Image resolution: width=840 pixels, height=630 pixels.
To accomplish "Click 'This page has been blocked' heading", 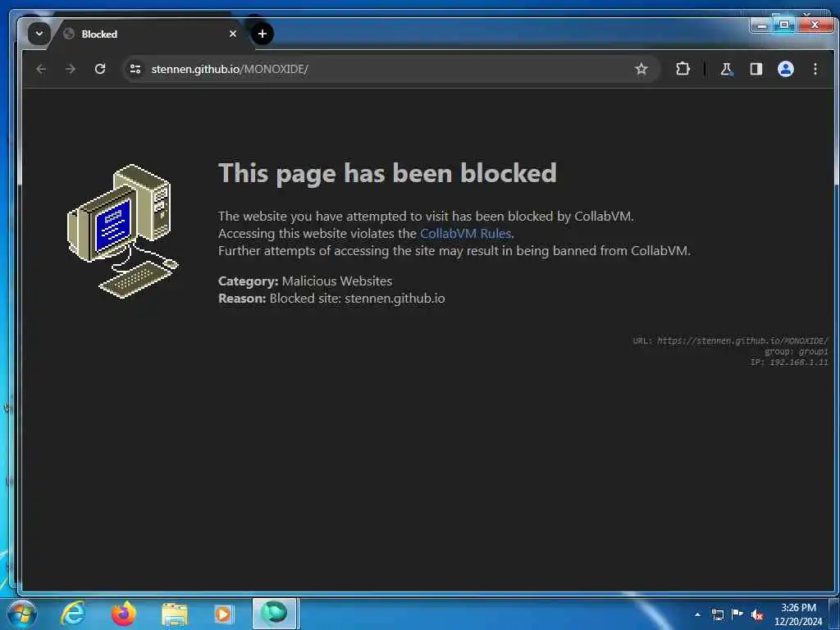I will pyautogui.click(x=387, y=173).
